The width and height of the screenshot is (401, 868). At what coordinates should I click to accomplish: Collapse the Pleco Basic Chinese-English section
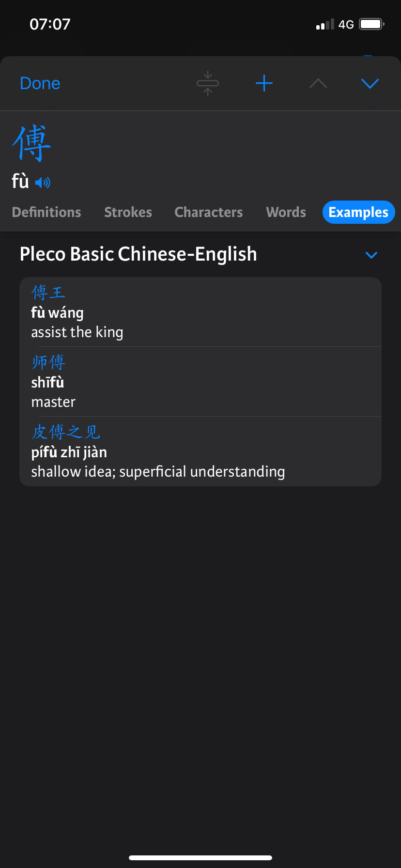tap(371, 255)
